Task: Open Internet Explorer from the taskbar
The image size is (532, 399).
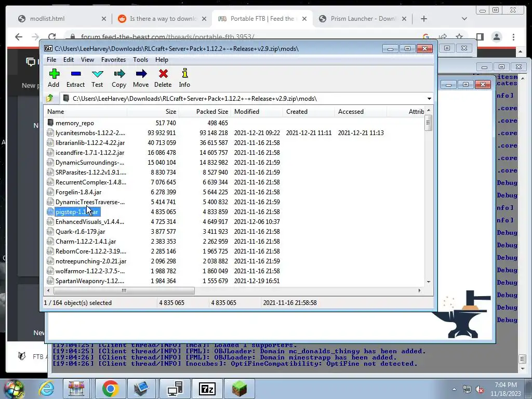Action: 46,389
